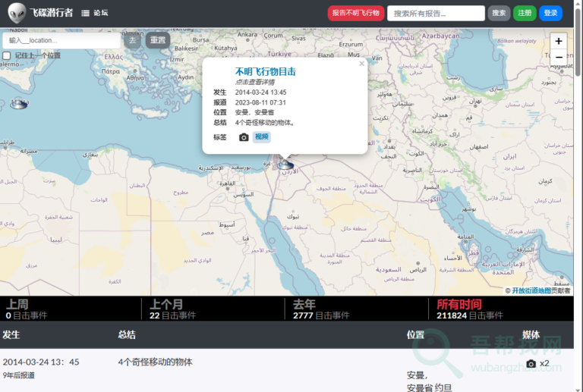Click the camera icon in popup tags
The width and height of the screenshot is (583, 392).
tap(244, 137)
